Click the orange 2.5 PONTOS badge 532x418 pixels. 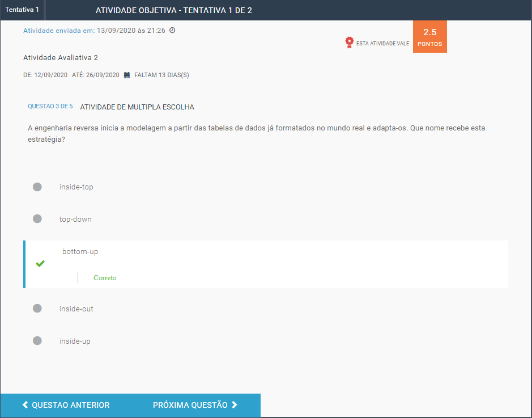pyautogui.click(x=430, y=37)
